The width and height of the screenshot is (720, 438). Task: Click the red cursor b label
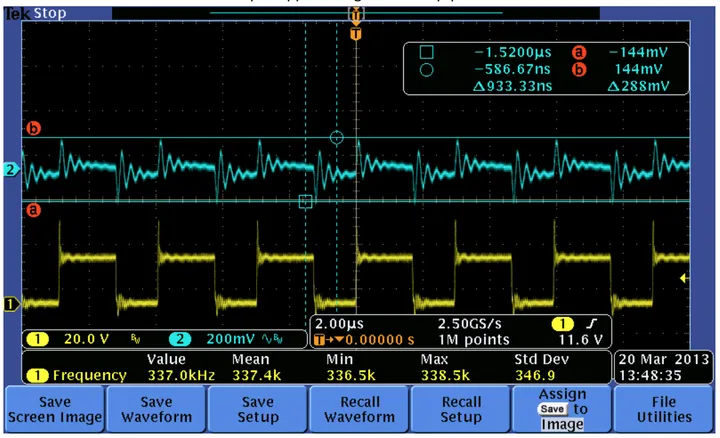click(33, 128)
